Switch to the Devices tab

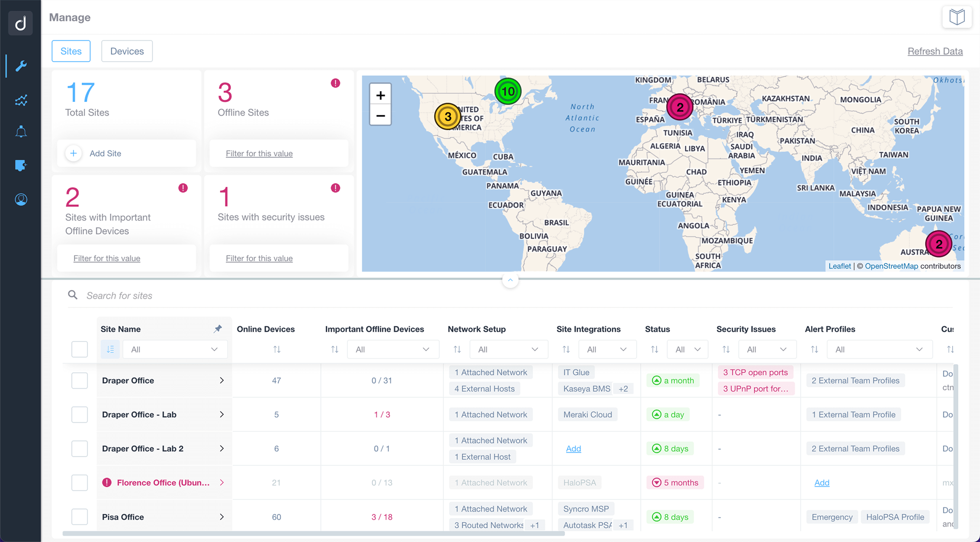127,51
